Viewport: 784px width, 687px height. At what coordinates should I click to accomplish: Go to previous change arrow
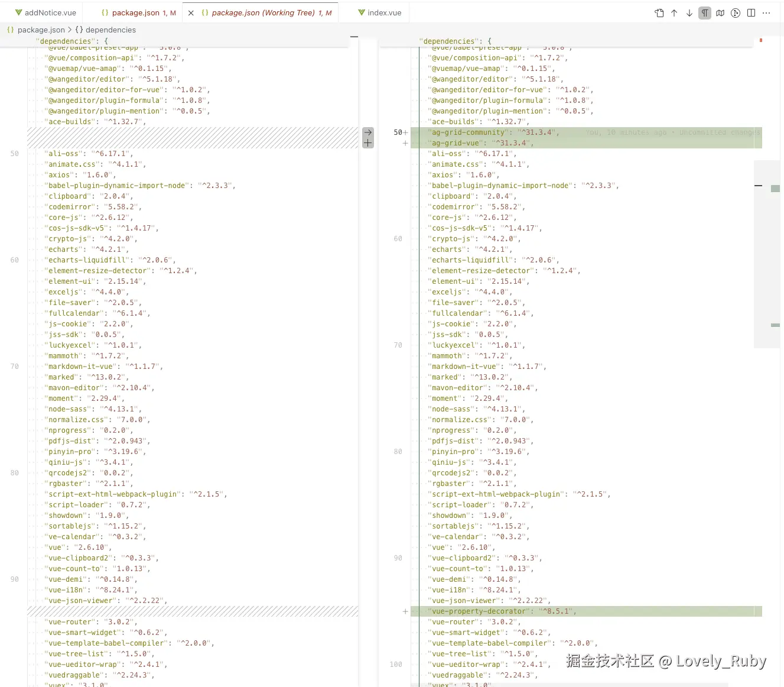coord(674,13)
